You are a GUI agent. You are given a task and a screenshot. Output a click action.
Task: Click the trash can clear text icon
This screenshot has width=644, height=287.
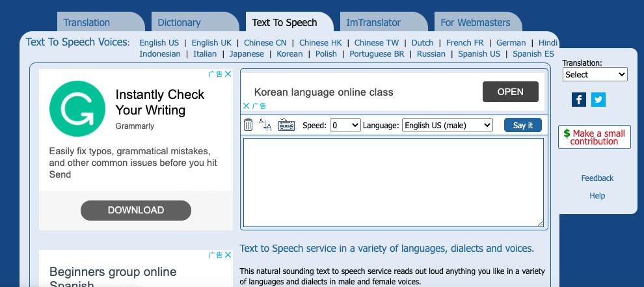pyautogui.click(x=248, y=124)
